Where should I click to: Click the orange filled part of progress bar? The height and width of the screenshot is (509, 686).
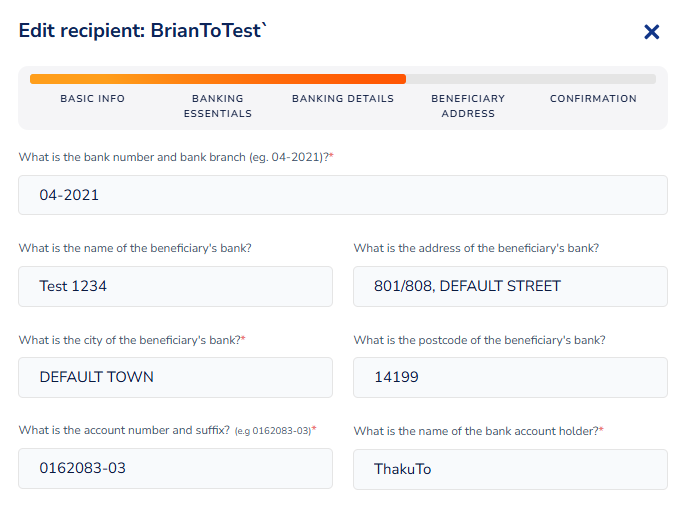pyautogui.click(x=217, y=78)
